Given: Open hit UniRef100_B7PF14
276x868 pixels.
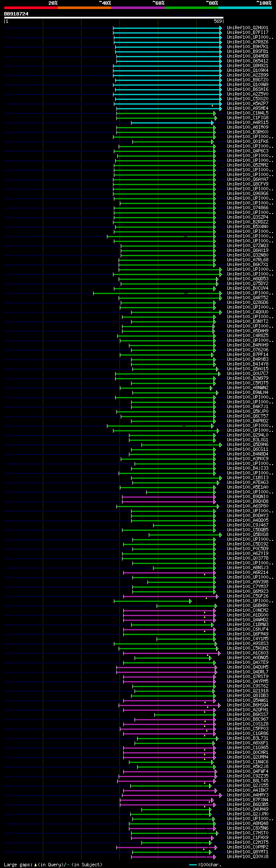Looking at the screenshot, I should click(248, 354).
